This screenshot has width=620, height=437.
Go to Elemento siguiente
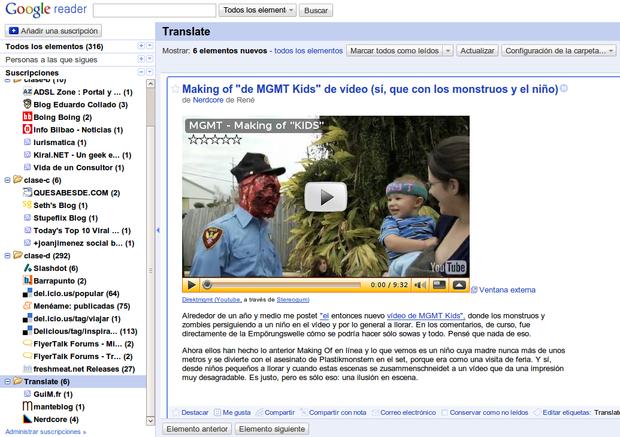tap(272, 429)
